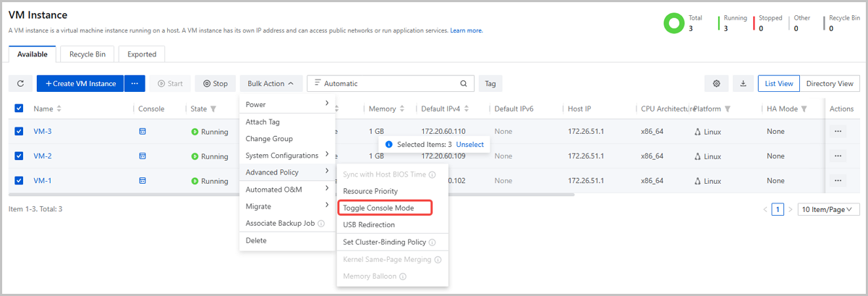
Task: Open console icon for VM-3
Action: (142, 131)
